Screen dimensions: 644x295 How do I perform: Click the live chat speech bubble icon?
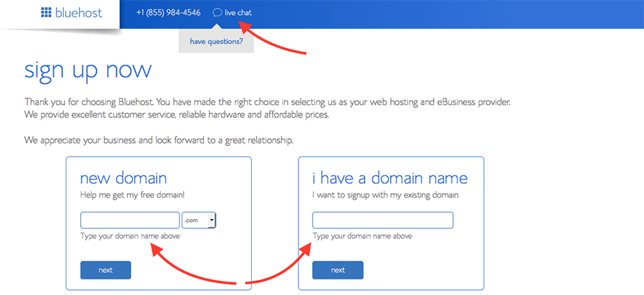[x=217, y=13]
